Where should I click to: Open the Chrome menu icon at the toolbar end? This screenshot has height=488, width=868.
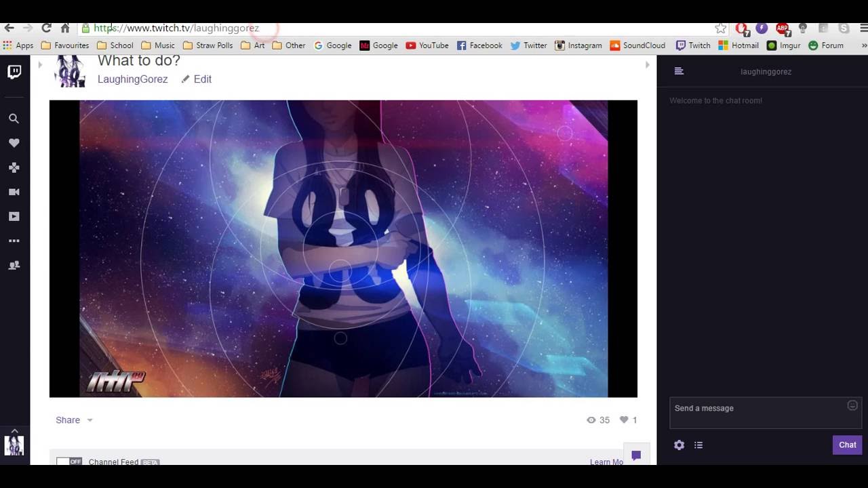coord(863,28)
